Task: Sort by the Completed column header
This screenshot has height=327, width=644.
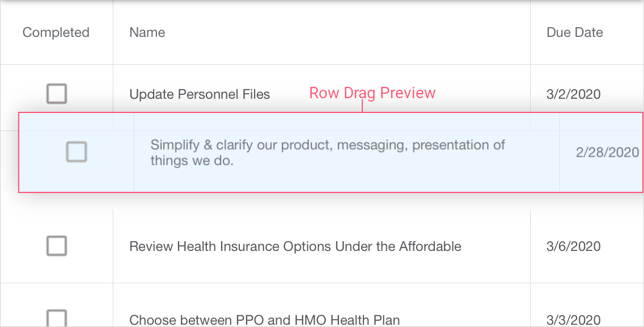Action: [x=56, y=32]
